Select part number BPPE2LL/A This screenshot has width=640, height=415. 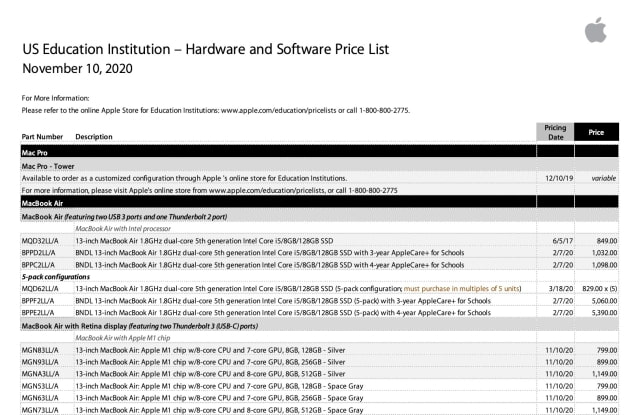[38, 313]
